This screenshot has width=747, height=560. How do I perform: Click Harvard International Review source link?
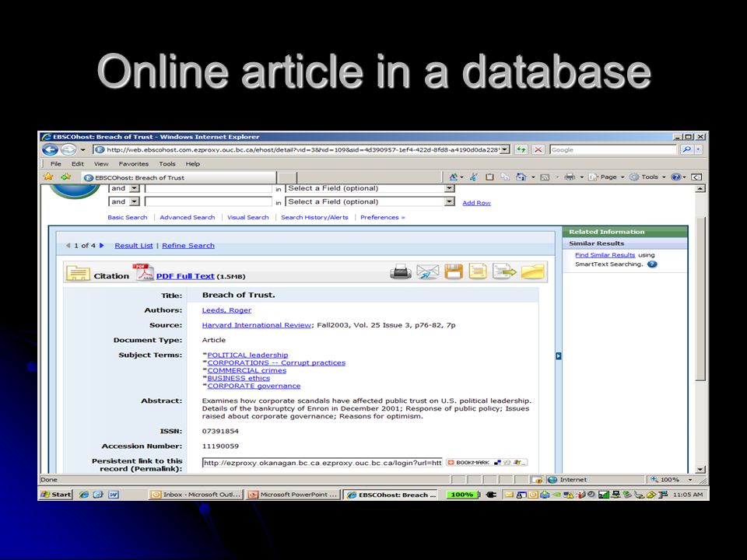[x=256, y=325]
